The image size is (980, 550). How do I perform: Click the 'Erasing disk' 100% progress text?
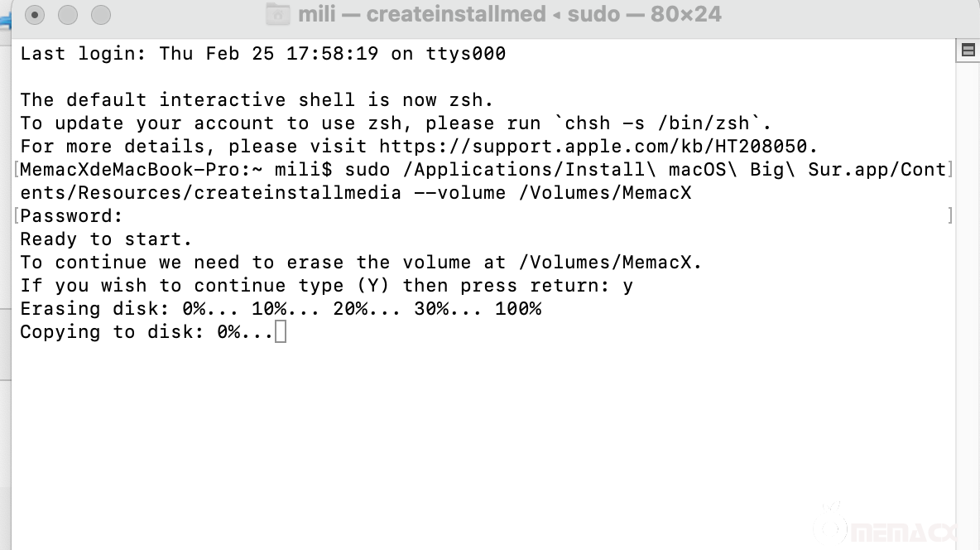coord(518,309)
